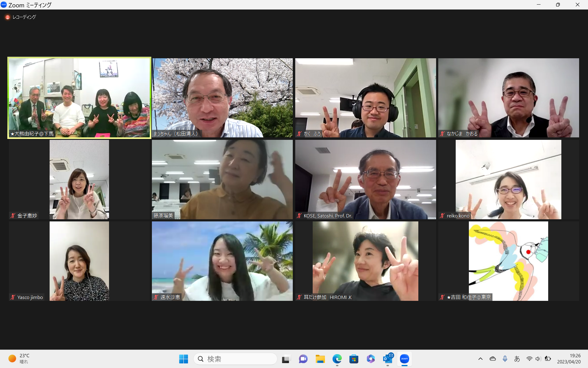The width and height of the screenshot is (588, 368).
Task: Expand hidden system tray icons chevron
Action: point(481,359)
